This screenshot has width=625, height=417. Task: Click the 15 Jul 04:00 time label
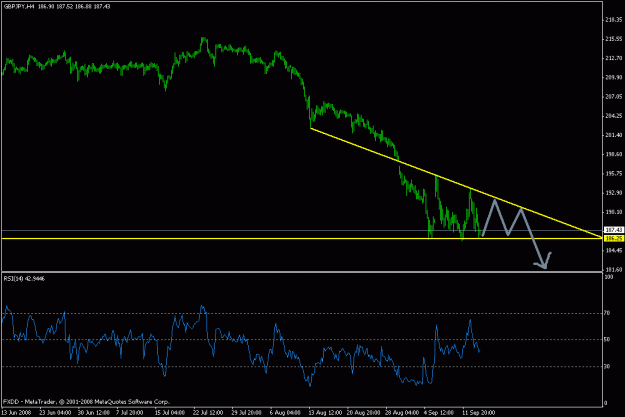pos(170,412)
